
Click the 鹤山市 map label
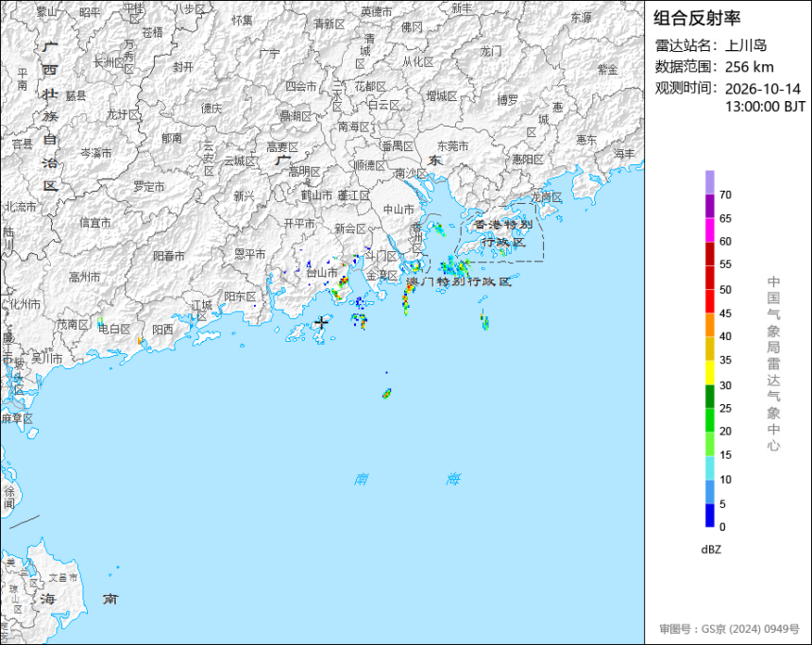click(x=316, y=195)
